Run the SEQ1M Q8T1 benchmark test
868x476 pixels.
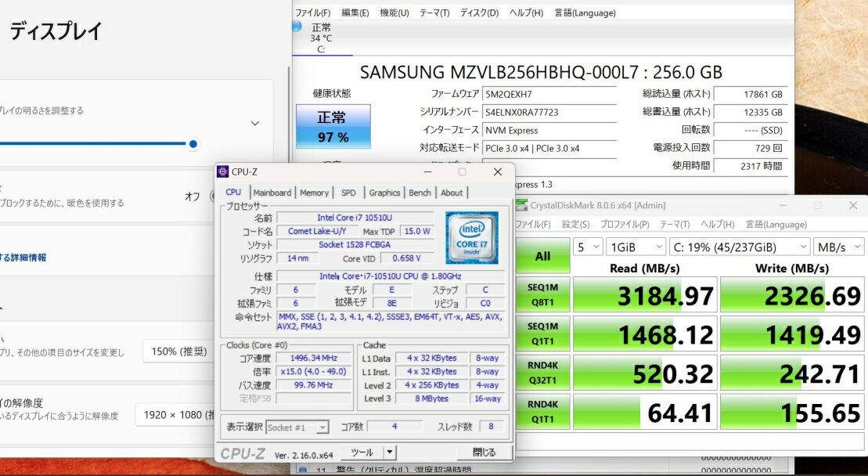[x=542, y=295]
